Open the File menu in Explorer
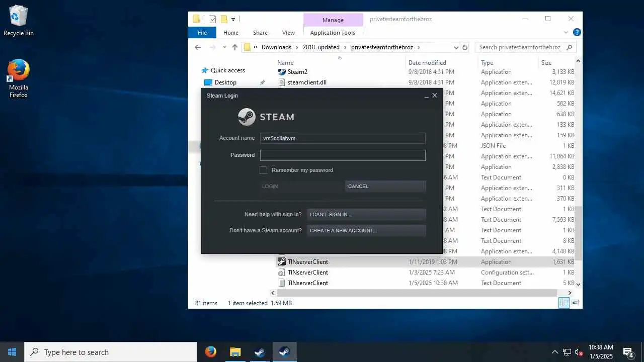 point(202,33)
